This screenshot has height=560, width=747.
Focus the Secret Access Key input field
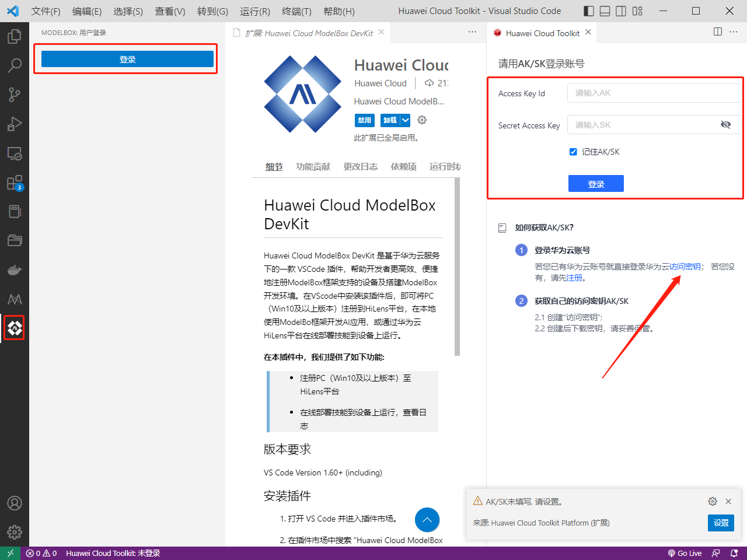pos(654,125)
